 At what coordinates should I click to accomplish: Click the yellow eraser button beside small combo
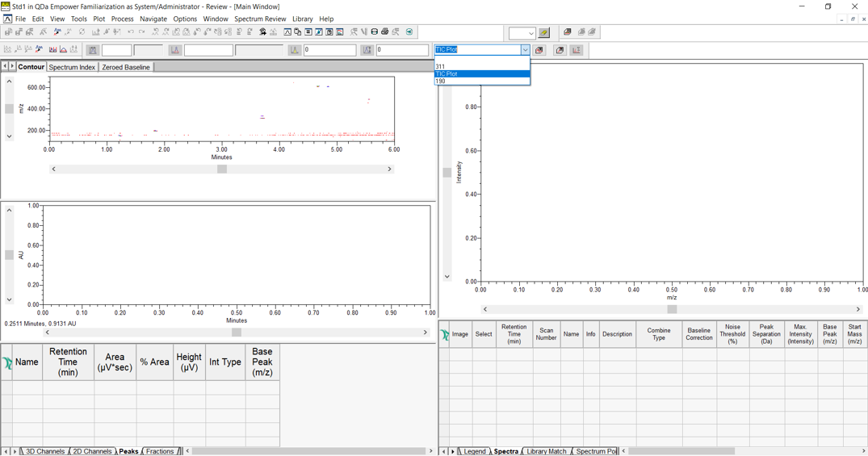point(544,32)
